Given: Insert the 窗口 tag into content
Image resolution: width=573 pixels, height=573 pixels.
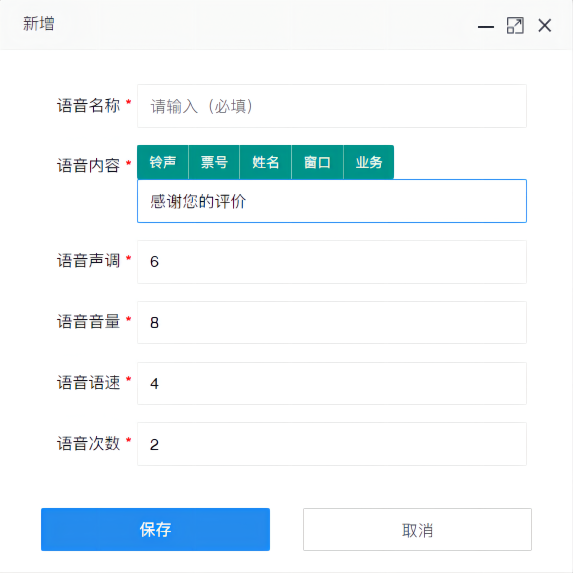Looking at the screenshot, I should tap(317, 162).
